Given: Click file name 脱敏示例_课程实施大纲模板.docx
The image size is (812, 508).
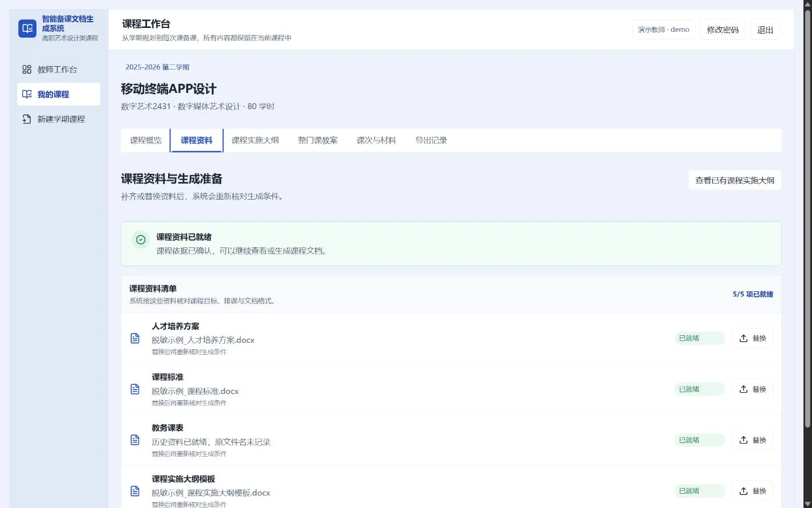Looking at the screenshot, I should [x=211, y=493].
